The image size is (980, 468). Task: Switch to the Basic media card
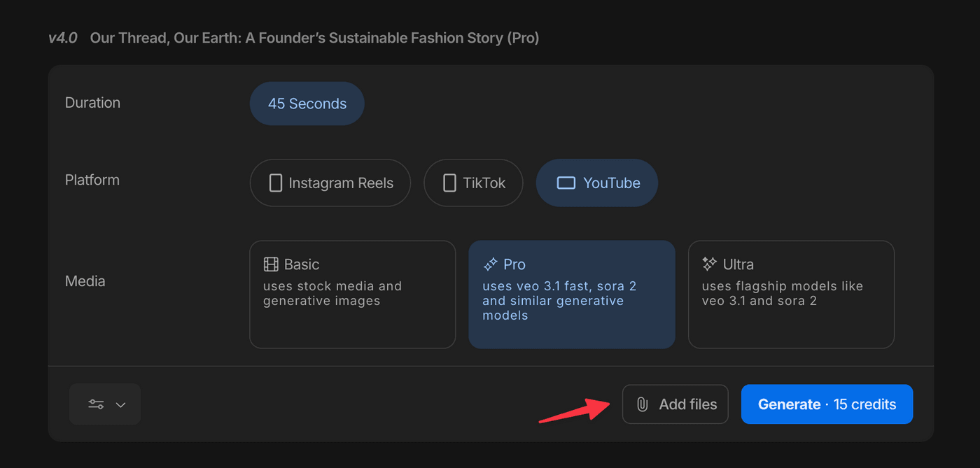(x=352, y=294)
